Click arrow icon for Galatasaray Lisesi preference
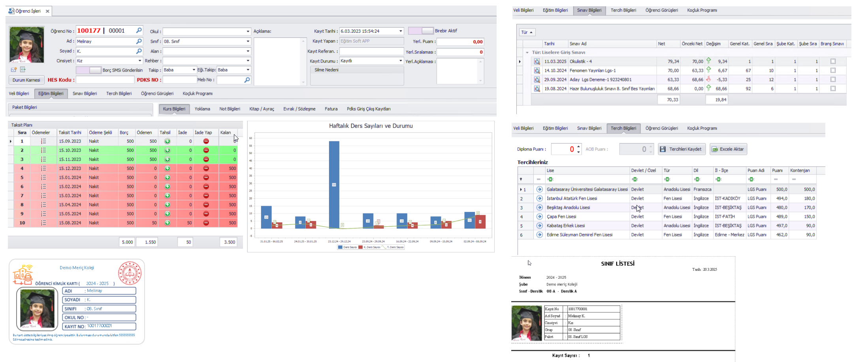This screenshot has height=362, width=868. click(x=540, y=189)
